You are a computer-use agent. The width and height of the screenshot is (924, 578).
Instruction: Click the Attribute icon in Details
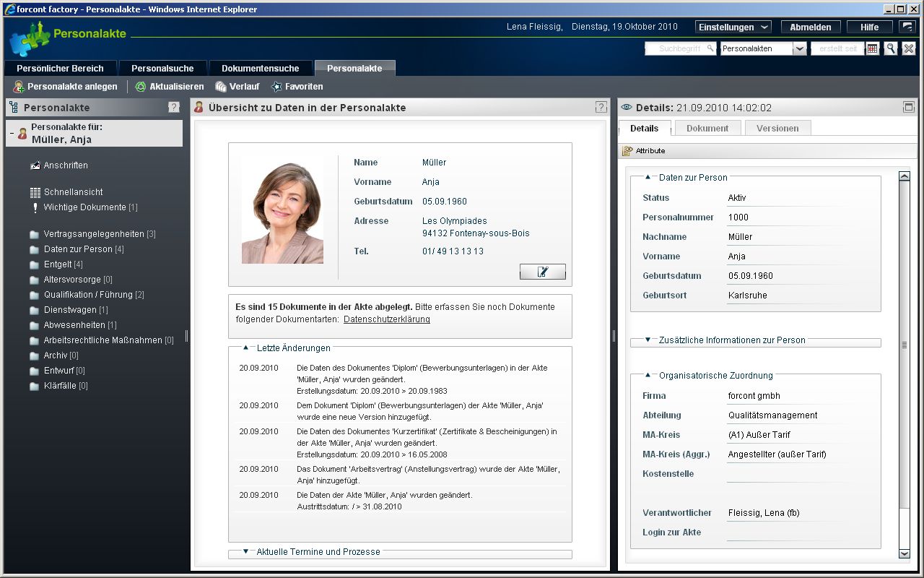pos(627,151)
